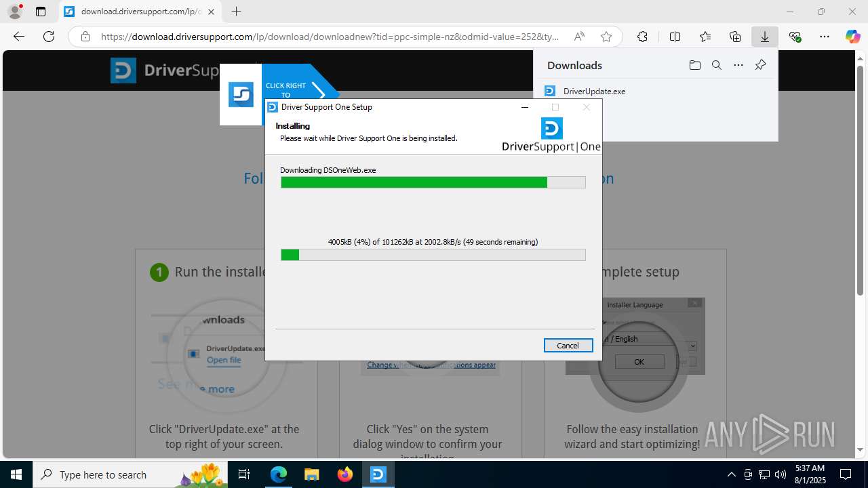868x488 pixels.
Task: Open the Favorites list icon
Action: click(x=705, y=37)
